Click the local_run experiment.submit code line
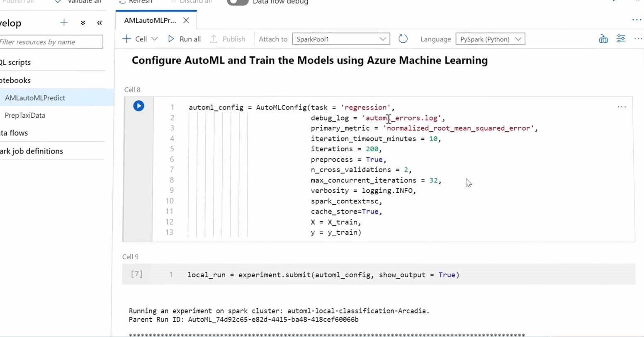This screenshot has width=644, height=337. tap(323, 275)
